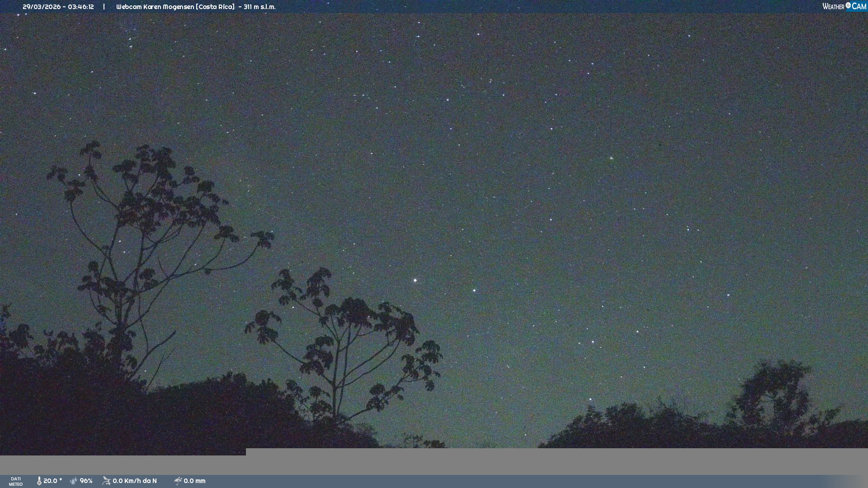Viewport: 868px width, 488px height.
Task: Click the 96% humidity value
Action: [86, 481]
